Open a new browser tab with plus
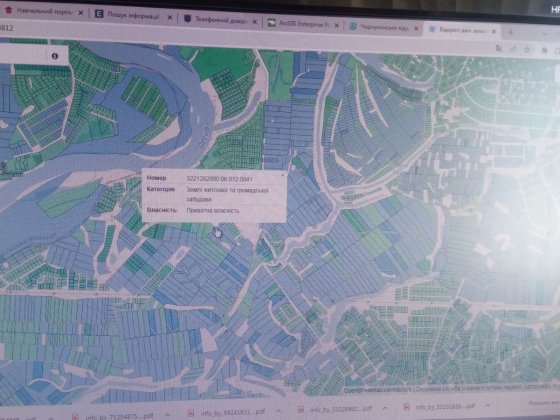 click(511, 32)
